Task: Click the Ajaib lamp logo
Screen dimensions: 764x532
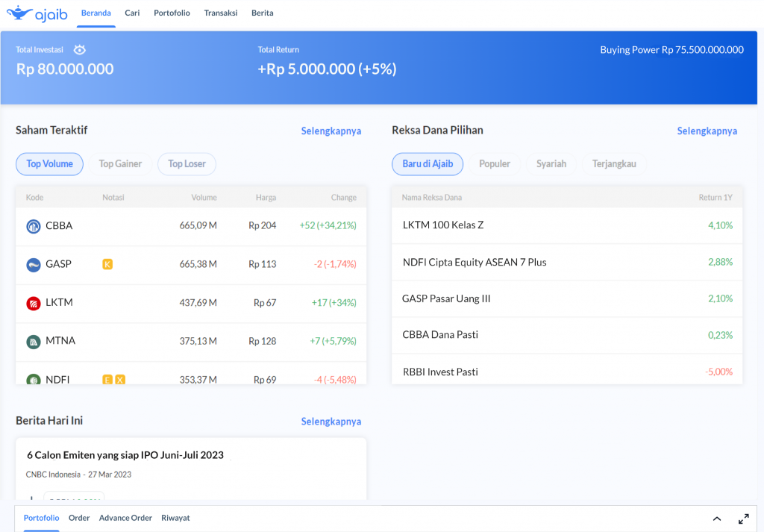Action: pyautogui.click(x=37, y=13)
